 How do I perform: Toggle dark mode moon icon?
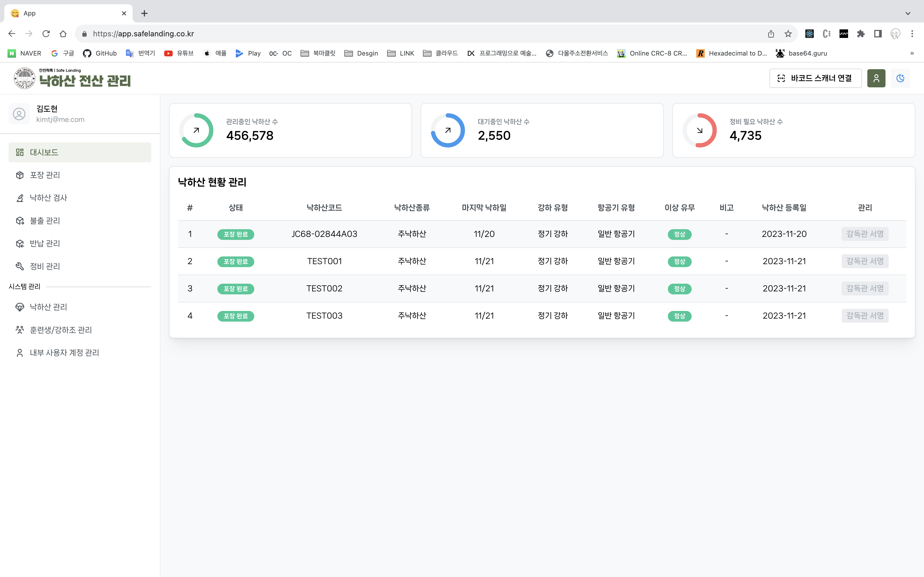pyautogui.click(x=900, y=78)
